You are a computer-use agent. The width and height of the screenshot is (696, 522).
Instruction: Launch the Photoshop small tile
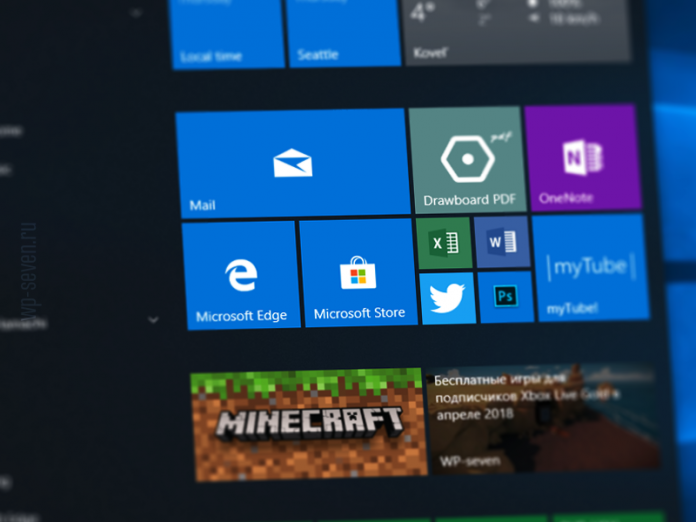[x=506, y=297]
